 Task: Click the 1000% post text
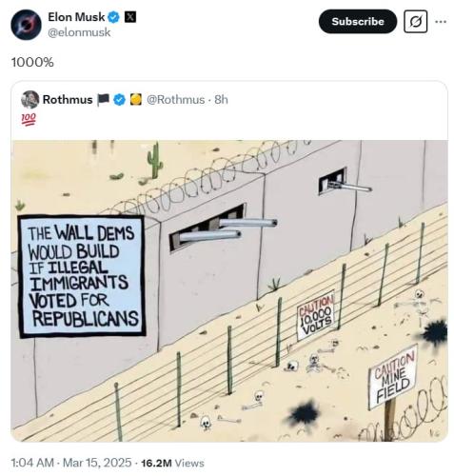32,62
